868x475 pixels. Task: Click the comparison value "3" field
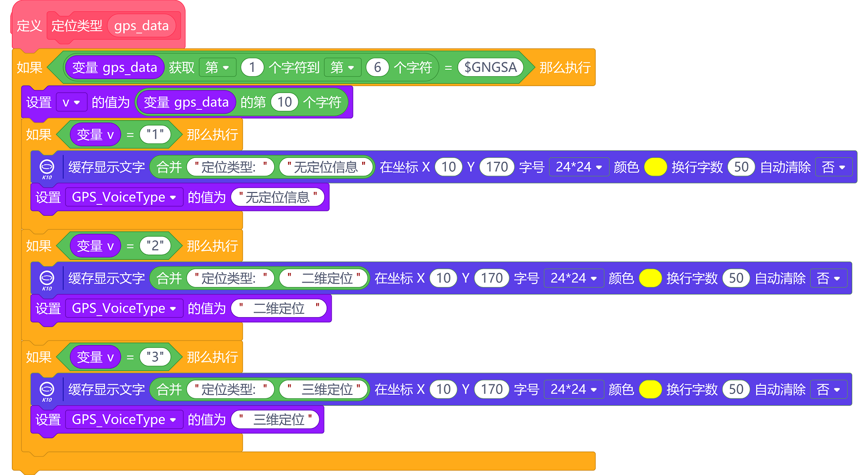coord(155,357)
